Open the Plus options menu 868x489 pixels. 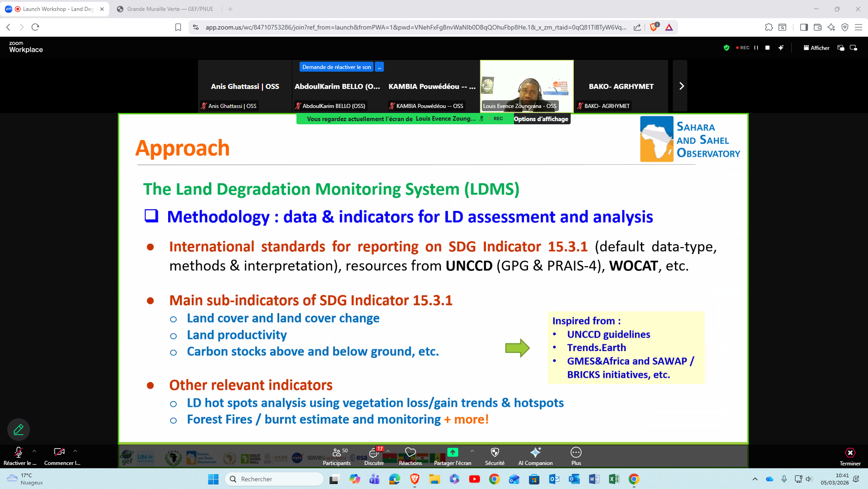pyautogui.click(x=576, y=456)
